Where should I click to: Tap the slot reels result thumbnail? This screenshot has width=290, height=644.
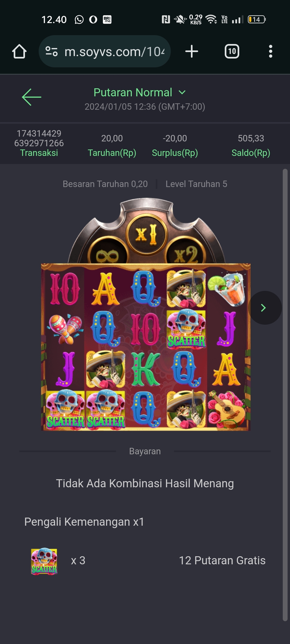tap(146, 347)
